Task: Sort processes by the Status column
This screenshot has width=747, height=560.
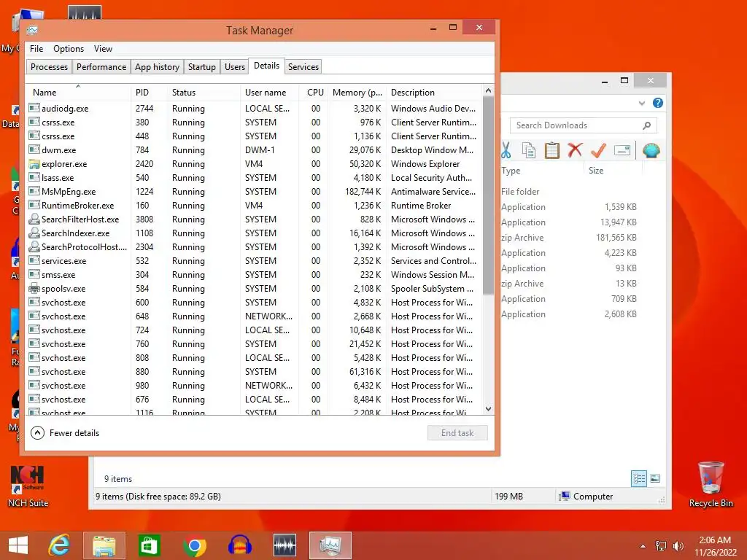Action: pyautogui.click(x=204, y=93)
